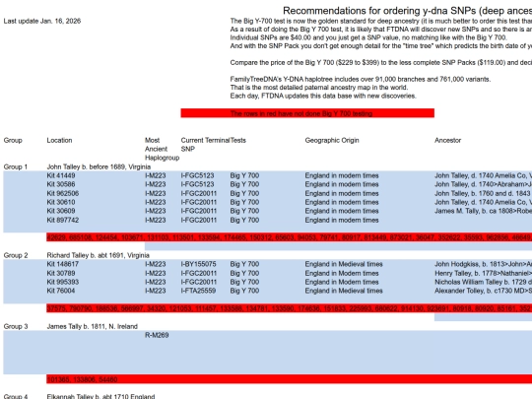Select cell 'Kit 30610'
The height and width of the screenshot is (399, 532).
(61, 202)
